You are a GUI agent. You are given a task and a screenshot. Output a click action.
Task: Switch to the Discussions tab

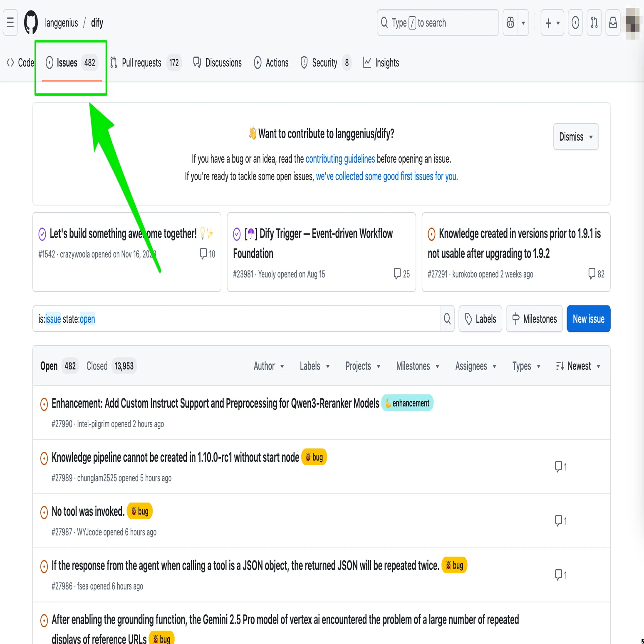coord(217,63)
